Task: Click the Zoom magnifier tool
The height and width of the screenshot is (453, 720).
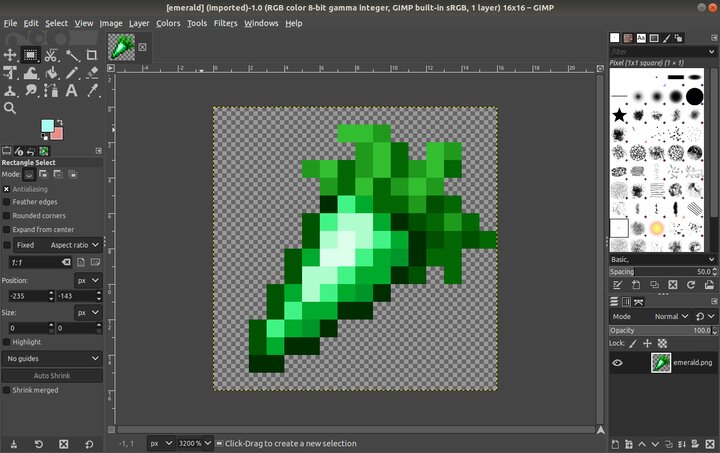Action: pyautogui.click(x=10, y=108)
